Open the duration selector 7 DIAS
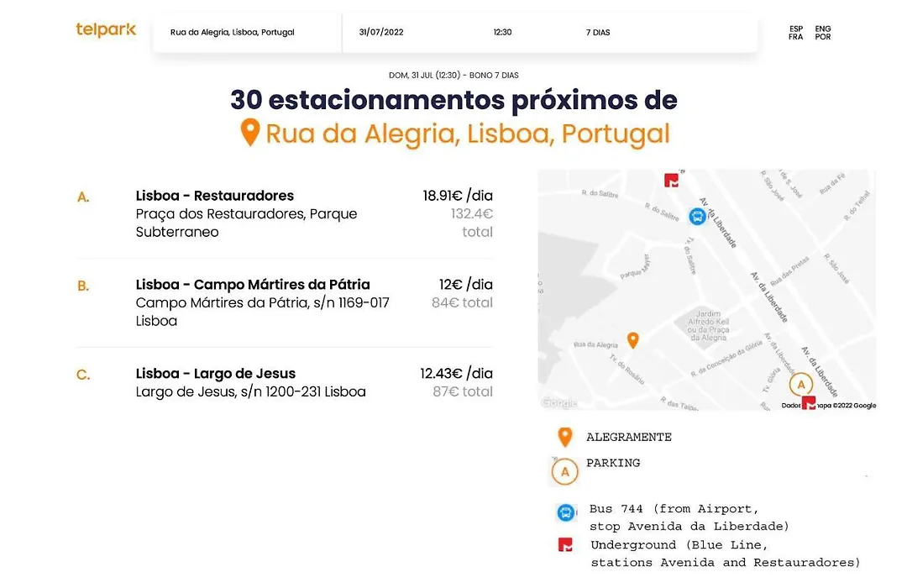This screenshot has width=907, height=588. click(598, 33)
